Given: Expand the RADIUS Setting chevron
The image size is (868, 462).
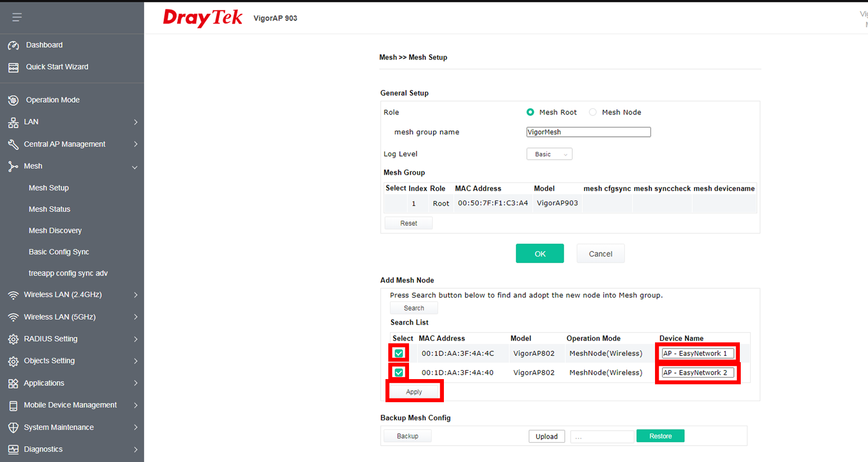Looking at the screenshot, I should [136, 339].
